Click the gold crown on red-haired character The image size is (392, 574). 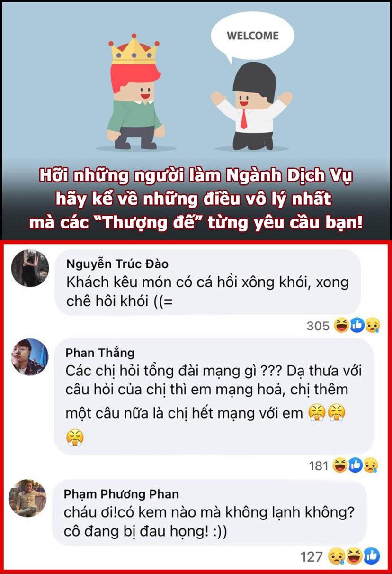point(133,49)
